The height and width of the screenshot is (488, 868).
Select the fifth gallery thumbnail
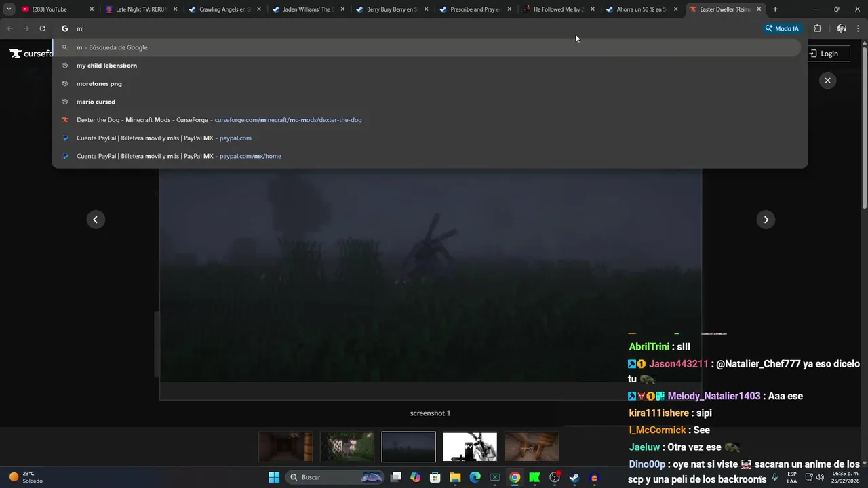(532, 447)
